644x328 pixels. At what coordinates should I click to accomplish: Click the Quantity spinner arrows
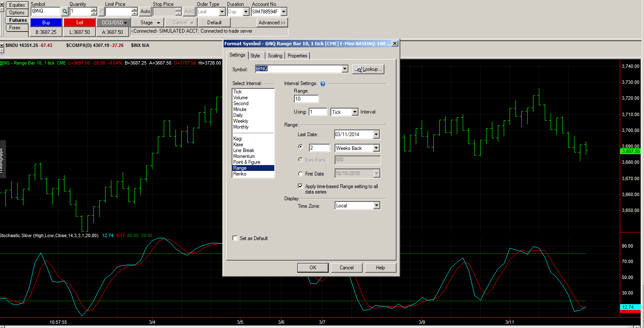[94, 12]
